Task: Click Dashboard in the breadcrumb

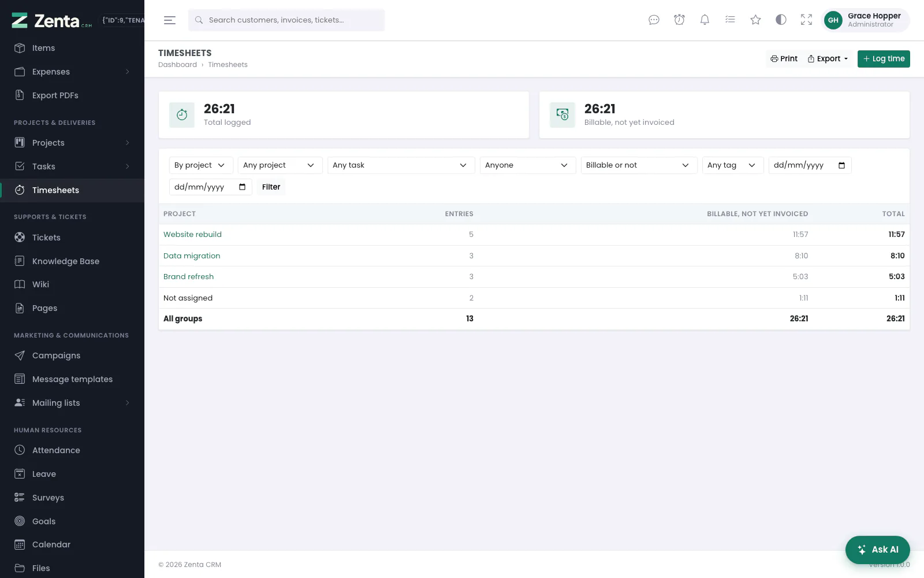Action: click(x=177, y=65)
